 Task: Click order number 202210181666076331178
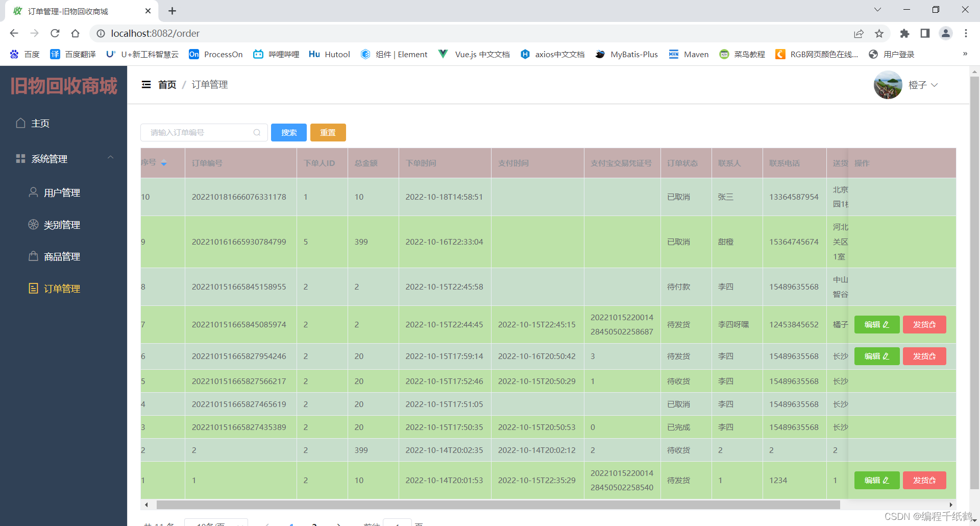239,197
